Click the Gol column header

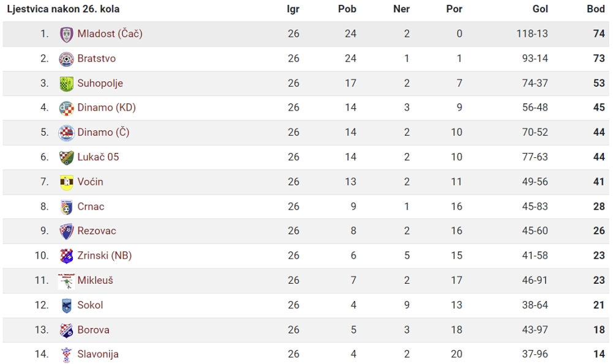540,9
